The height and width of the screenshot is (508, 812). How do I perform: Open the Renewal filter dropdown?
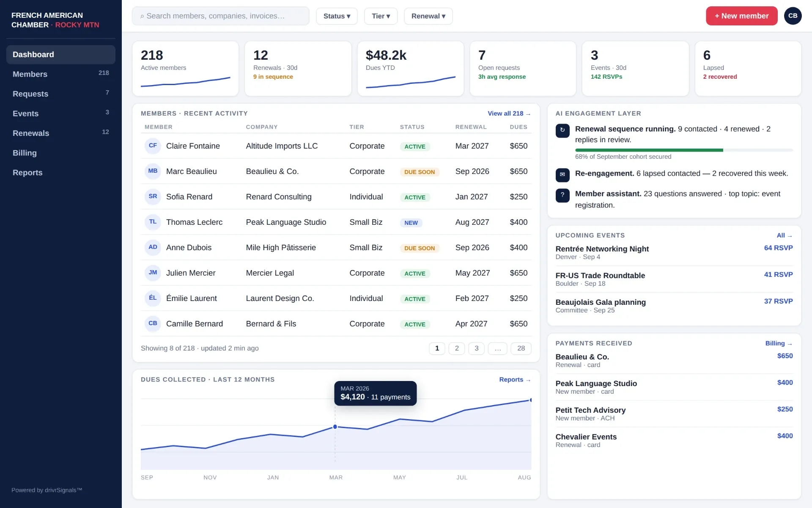click(428, 16)
